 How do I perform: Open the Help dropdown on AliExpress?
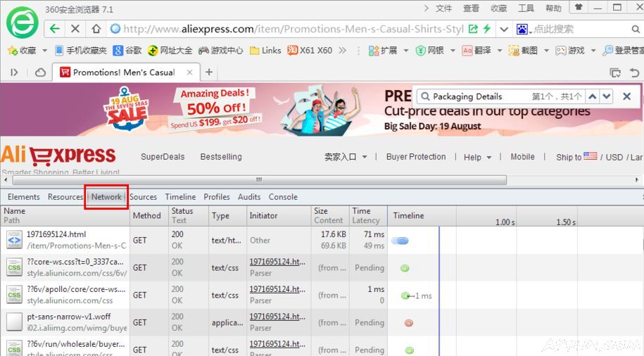click(x=476, y=157)
